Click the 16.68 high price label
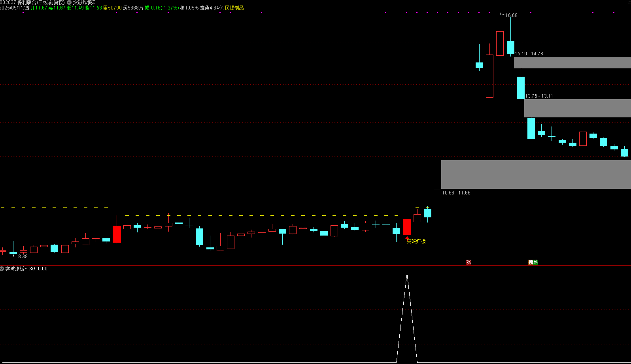 511,15
